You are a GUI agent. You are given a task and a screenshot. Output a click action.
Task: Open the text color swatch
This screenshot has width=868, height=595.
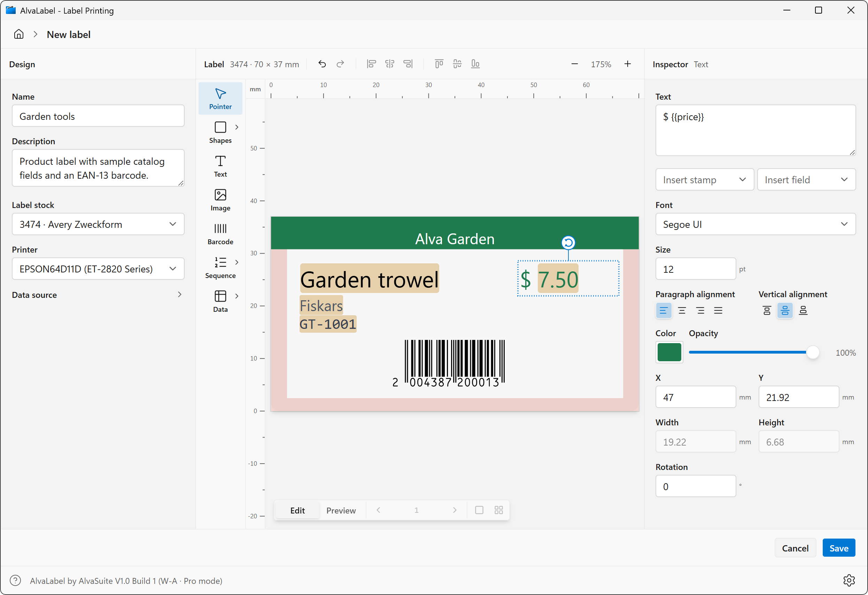coord(669,352)
